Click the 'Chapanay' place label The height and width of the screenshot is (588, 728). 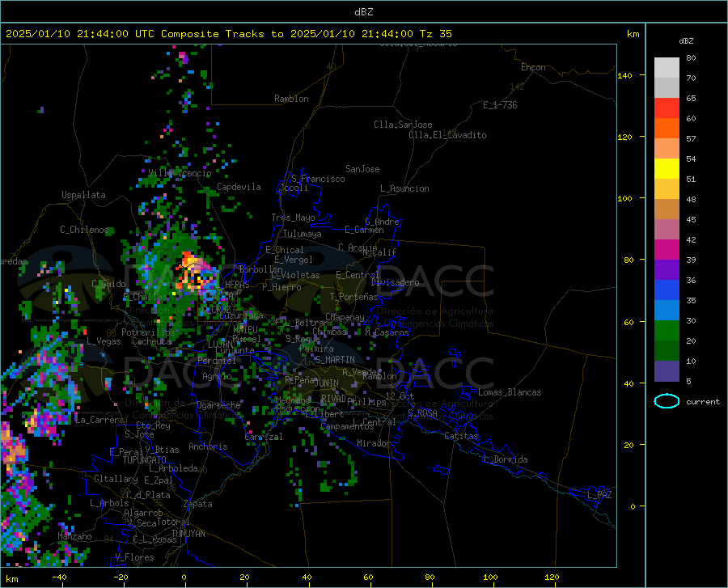[x=345, y=317]
